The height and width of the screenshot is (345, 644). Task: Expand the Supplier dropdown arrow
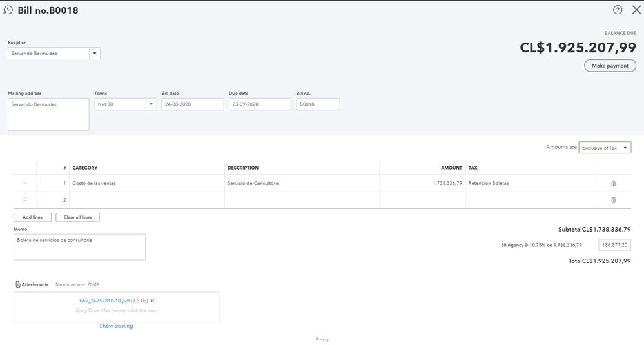[95, 53]
